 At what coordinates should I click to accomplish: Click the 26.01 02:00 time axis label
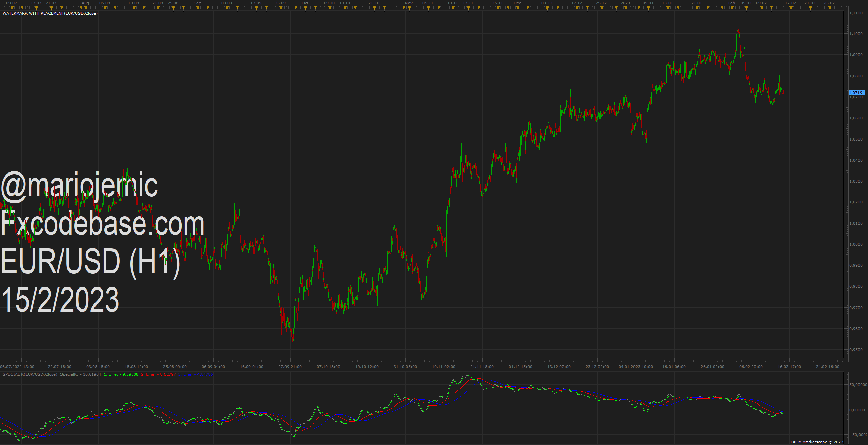coord(713,367)
